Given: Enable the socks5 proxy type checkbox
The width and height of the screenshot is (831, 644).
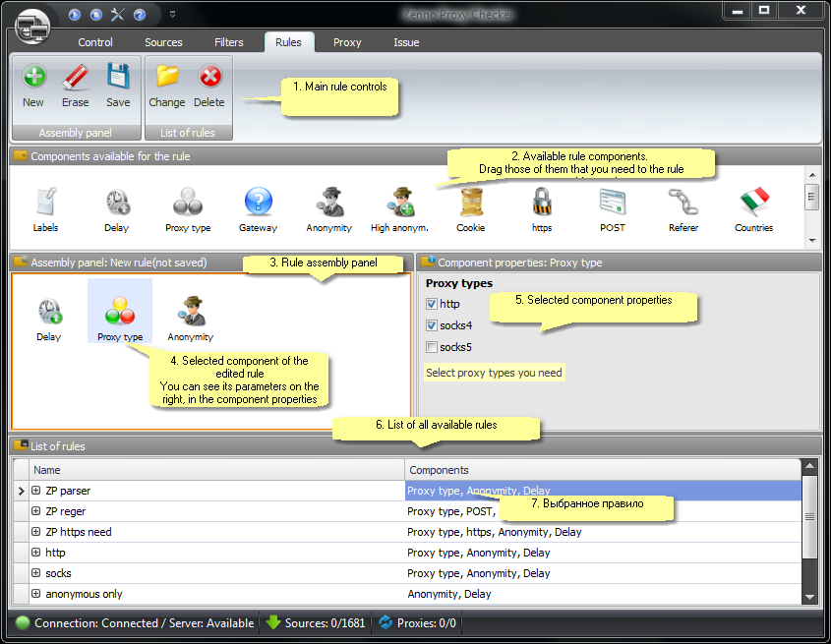Looking at the screenshot, I should 432,347.
